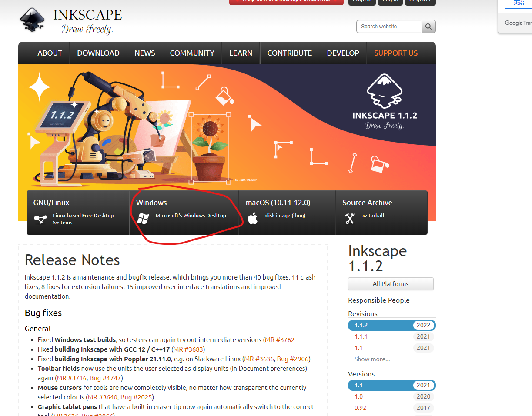This screenshot has height=416, width=532.
Task: Click the Source Archive tools icon
Action: 350,218
